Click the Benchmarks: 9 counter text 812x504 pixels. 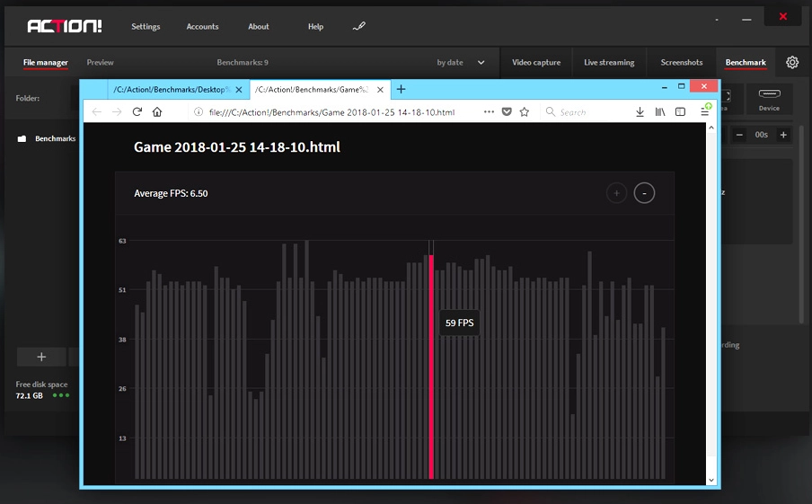[x=243, y=62]
